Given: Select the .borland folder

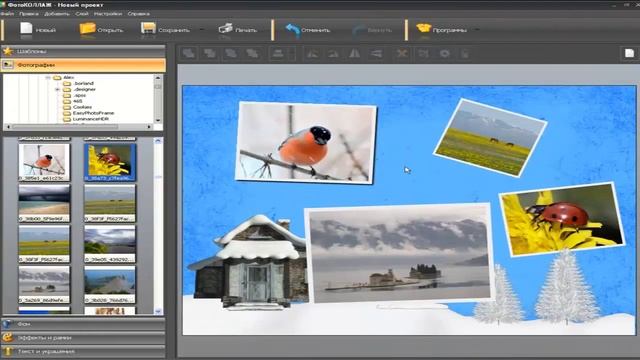Looking at the screenshot, I should coord(83,83).
